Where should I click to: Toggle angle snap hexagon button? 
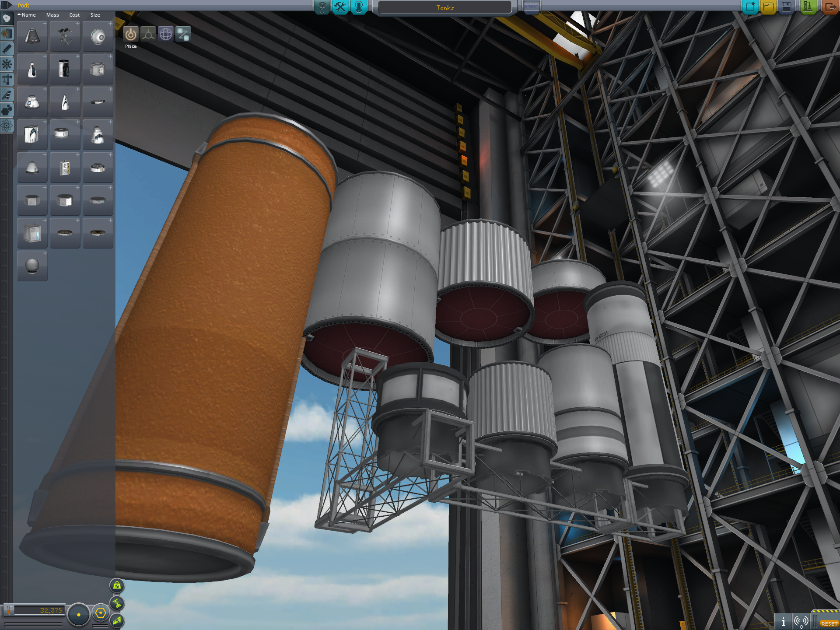[x=101, y=613]
